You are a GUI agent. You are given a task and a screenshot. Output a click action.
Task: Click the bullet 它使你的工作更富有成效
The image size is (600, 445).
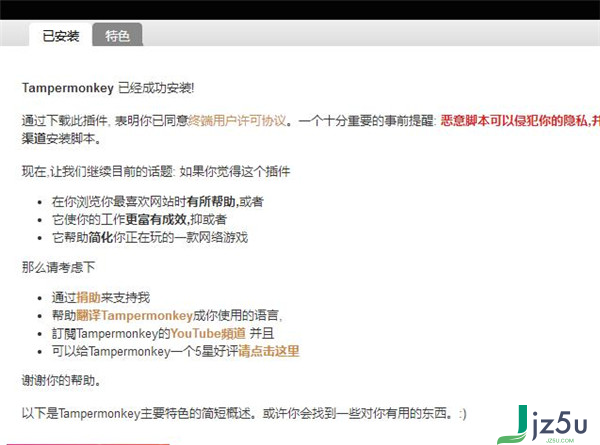139,219
